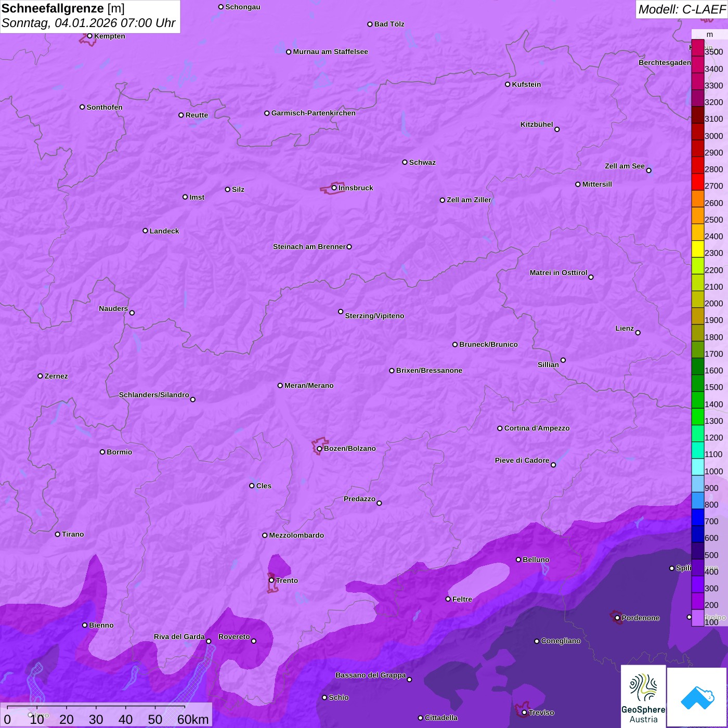Image resolution: width=728 pixels, height=728 pixels.
Task: Click the date Sonntag, 04.01.2026 07:00 Uhr
Action: pos(88,23)
